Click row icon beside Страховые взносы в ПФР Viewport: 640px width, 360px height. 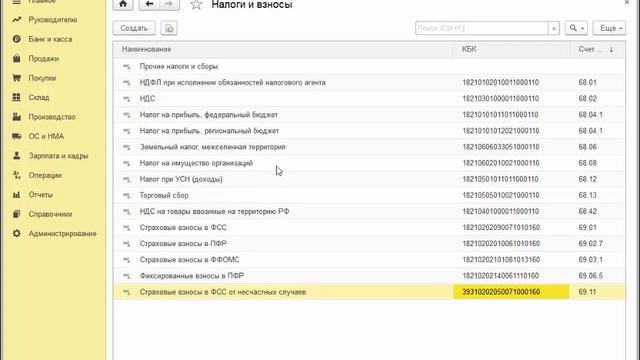pos(127,244)
